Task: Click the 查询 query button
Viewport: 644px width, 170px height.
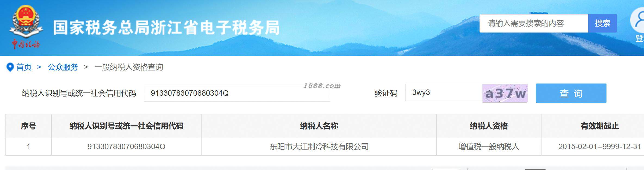Action: pyautogui.click(x=571, y=93)
